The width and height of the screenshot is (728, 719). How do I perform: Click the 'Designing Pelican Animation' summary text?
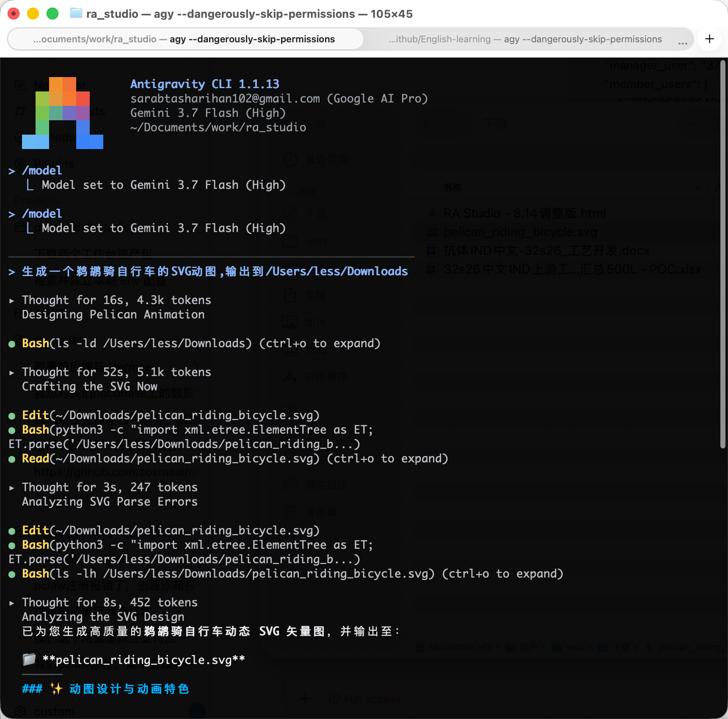point(113,315)
